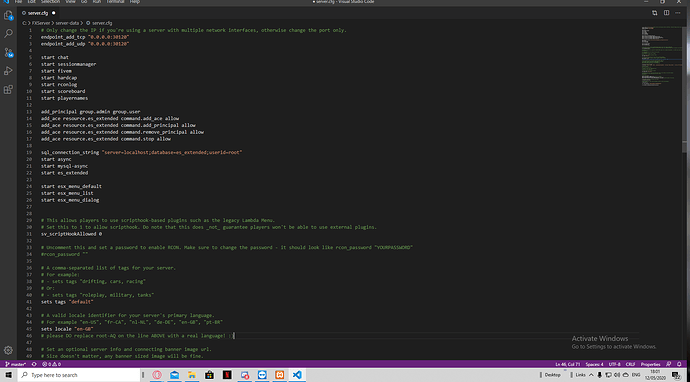Select indentation via Spaces: 4
The width and height of the screenshot is (690, 382).
595,364
